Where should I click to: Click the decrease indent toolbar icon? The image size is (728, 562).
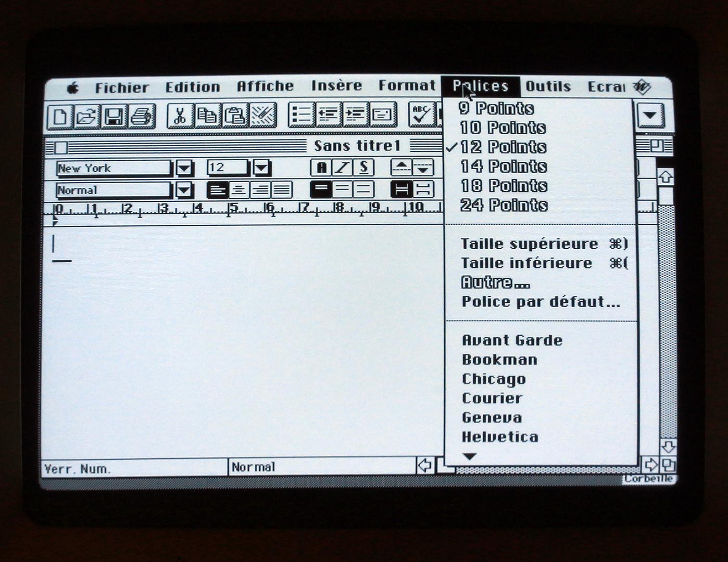click(x=329, y=114)
